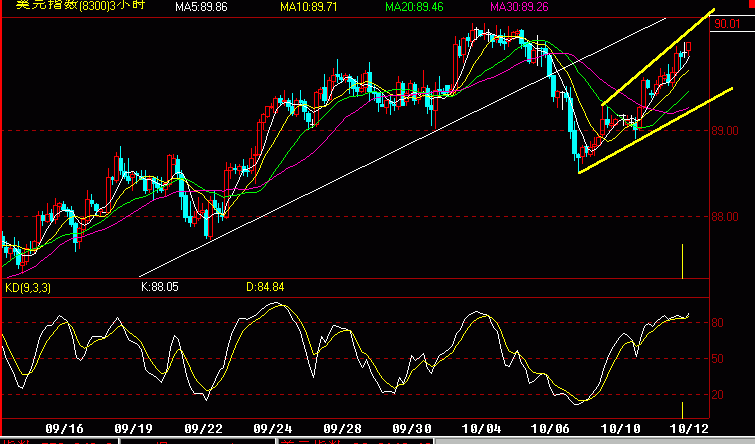The image size is (755, 444).
Task: Click the 09/16 date label
Action: pos(64,429)
